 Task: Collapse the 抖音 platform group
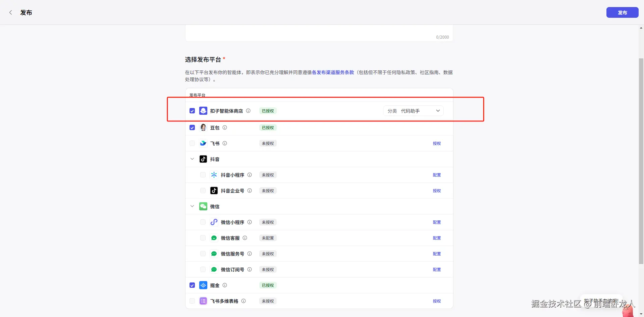[x=192, y=159]
